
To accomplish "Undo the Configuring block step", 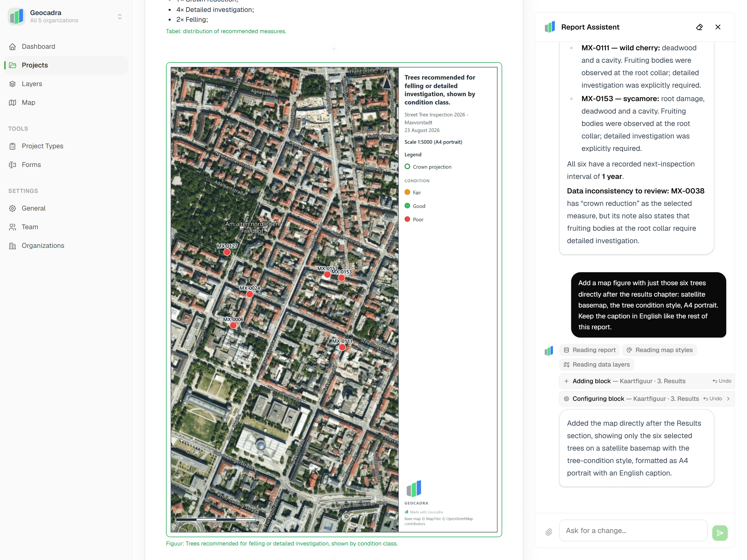I will point(713,399).
